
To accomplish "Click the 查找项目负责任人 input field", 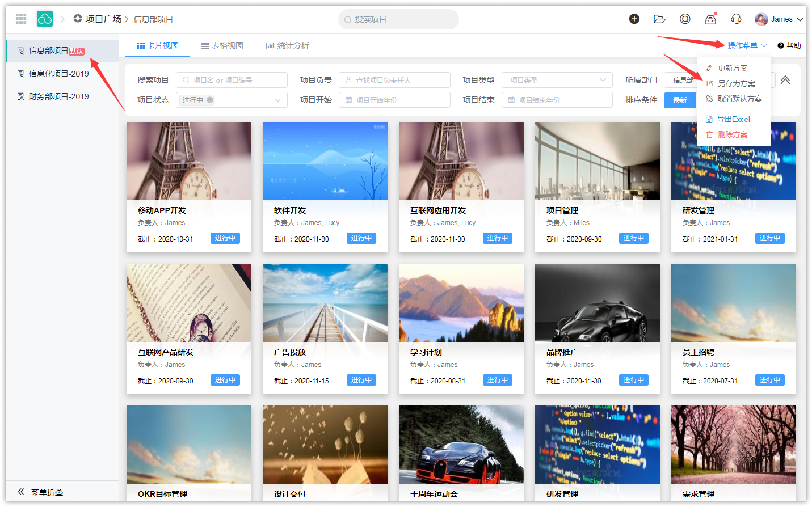I will 394,80.
